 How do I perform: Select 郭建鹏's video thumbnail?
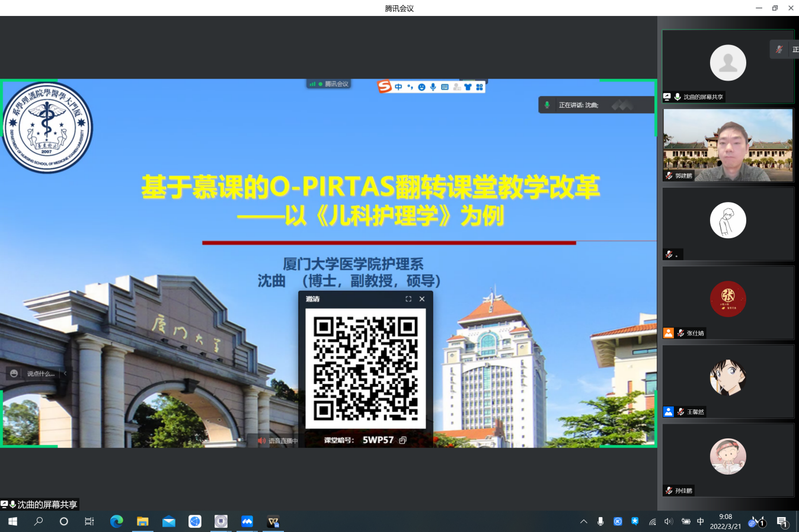coord(728,145)
